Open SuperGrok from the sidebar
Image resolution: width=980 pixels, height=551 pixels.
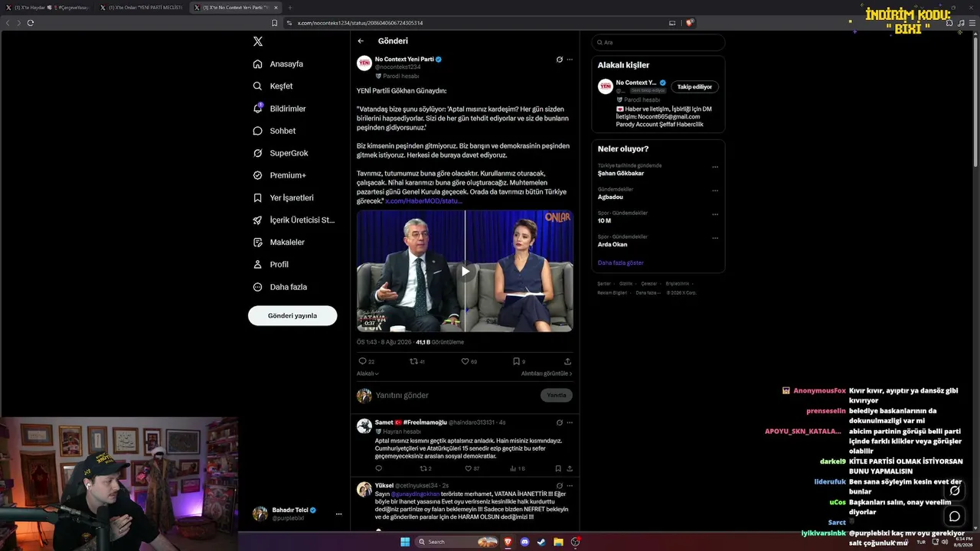281,153
